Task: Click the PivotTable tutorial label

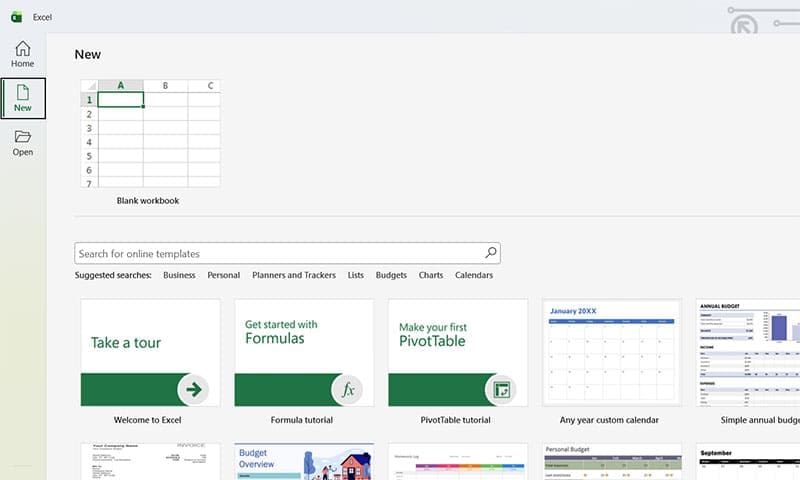Action: point(456,420)
